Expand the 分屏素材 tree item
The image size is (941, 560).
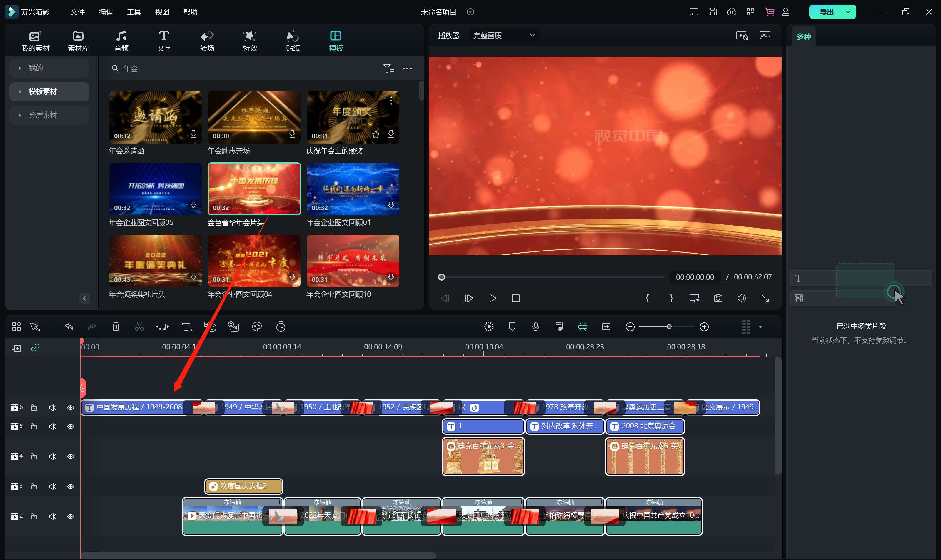[20, 115]
